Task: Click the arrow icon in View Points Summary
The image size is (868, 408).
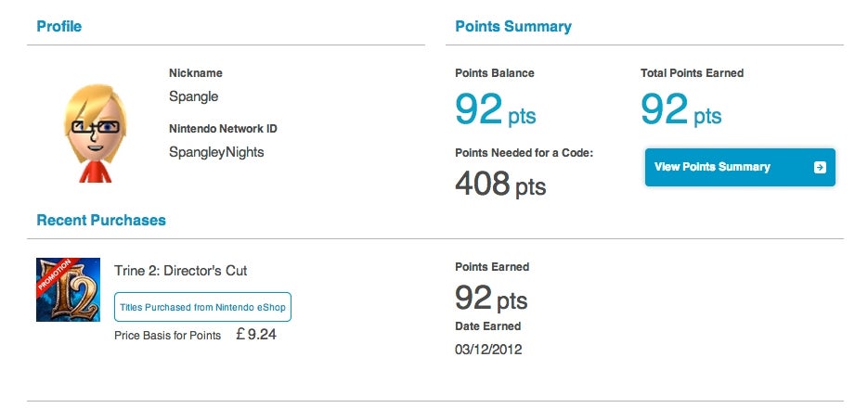Action: pos(820,167)
